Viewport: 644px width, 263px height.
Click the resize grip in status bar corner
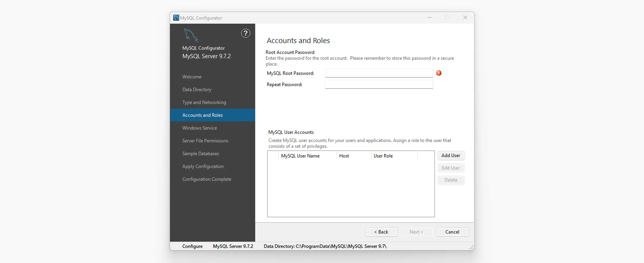[471, 247]
